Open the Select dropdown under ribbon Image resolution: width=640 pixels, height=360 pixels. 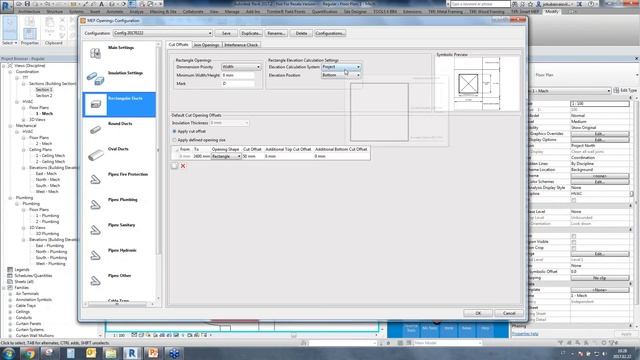(10, 43)
